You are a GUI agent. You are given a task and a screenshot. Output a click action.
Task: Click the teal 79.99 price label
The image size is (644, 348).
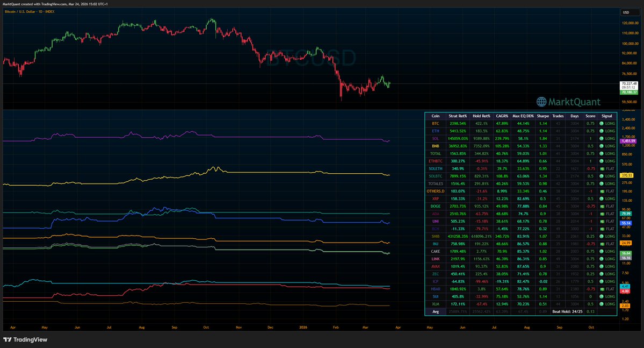[626, 214]
